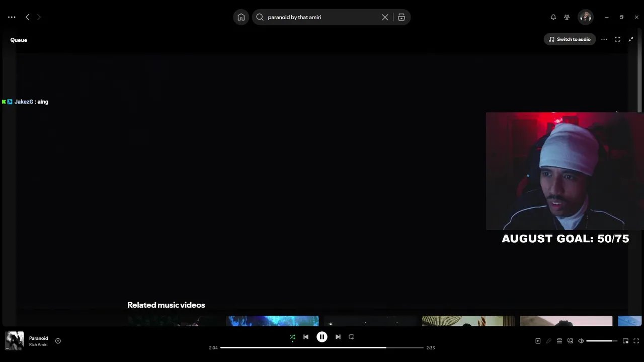Toggle the lyrics microphone icon

[x=549, y=341]
